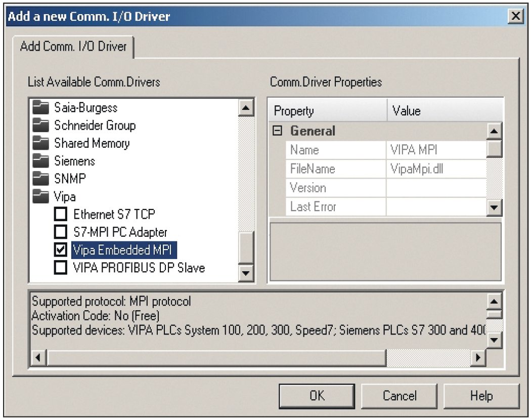Click the Value column header

(445, 111)
